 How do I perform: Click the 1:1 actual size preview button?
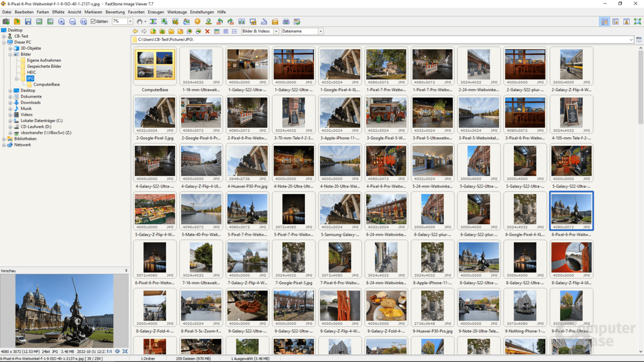[x=109, y=351]
